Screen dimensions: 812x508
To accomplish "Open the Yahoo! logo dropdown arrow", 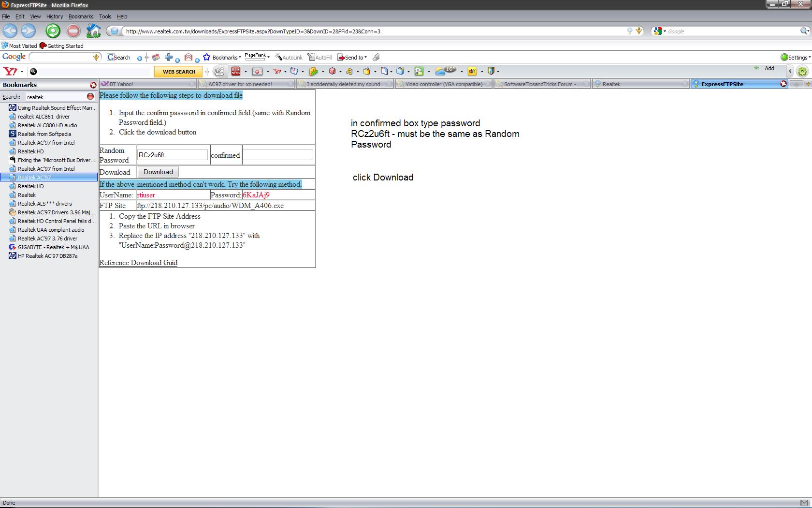I will point(22,72).
